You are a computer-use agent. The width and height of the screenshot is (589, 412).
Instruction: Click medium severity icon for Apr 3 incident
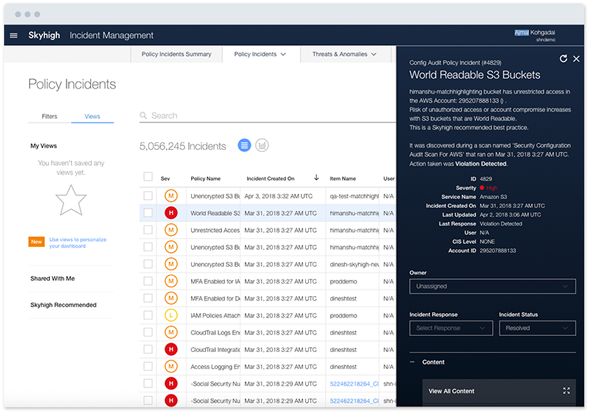click(x=171, y=196)
